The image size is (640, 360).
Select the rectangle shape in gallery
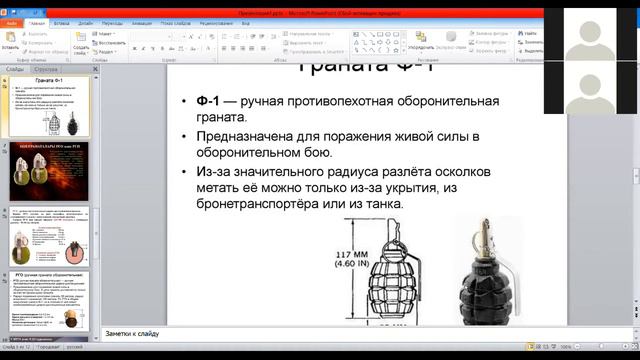(380, 34)
